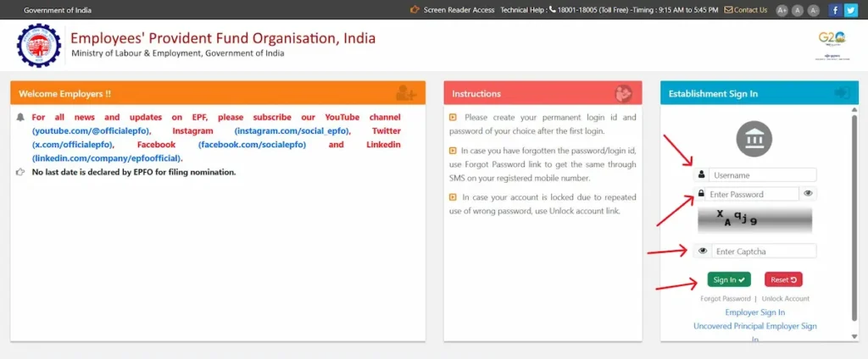Click the Screen Reader Access link
868x359 pixels.
[459, 10]
